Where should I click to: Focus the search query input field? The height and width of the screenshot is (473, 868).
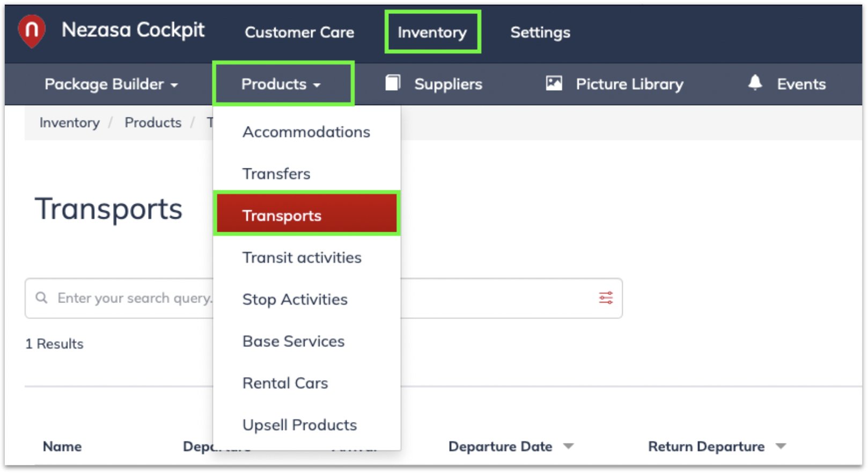point(134,298)
